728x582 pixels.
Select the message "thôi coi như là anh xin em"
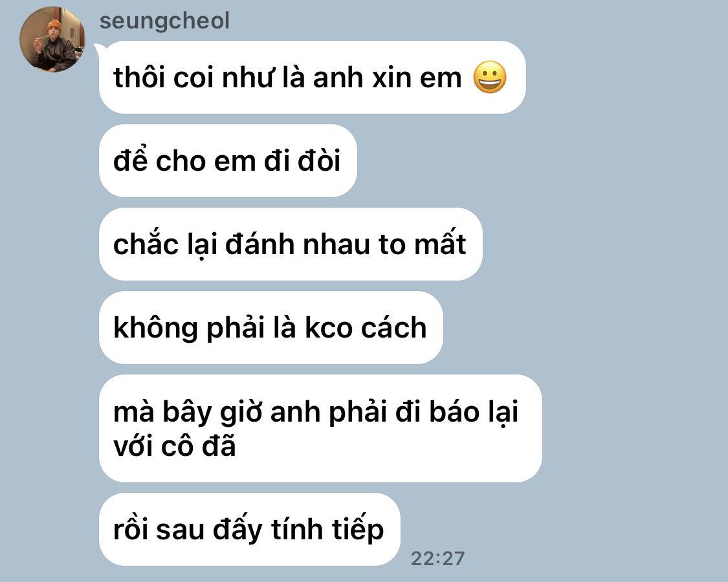point(312,77)
